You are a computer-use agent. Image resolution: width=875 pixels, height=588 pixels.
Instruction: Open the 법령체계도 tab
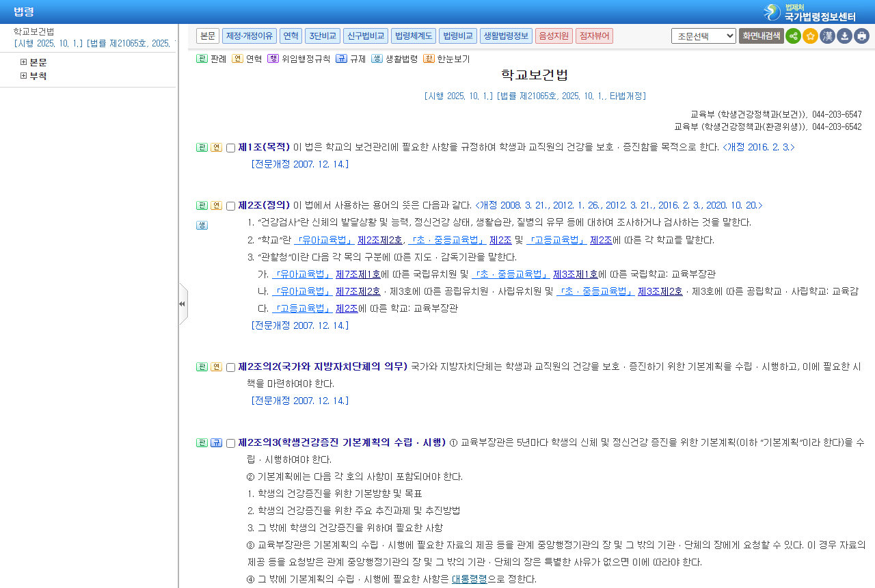click(x=414, y=36)
